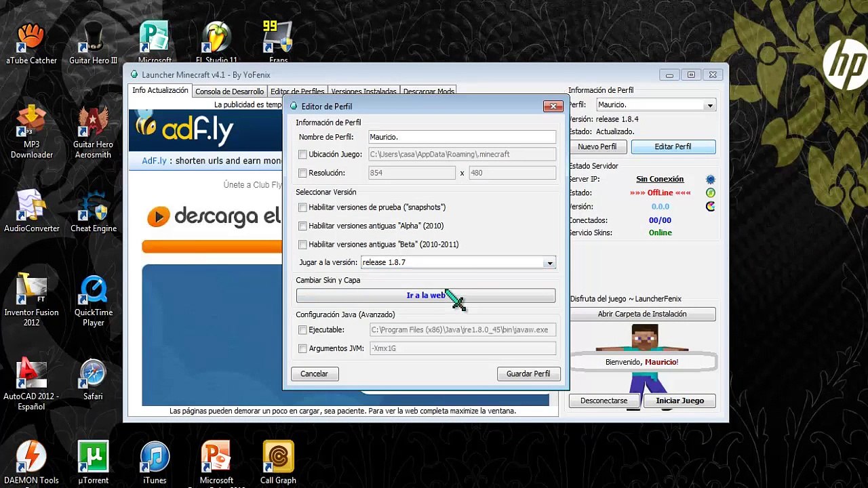Open the µTorrent desktop shortcut
Image resolution: width=868 pixels, height=488 pixels.
coord(94,464)
